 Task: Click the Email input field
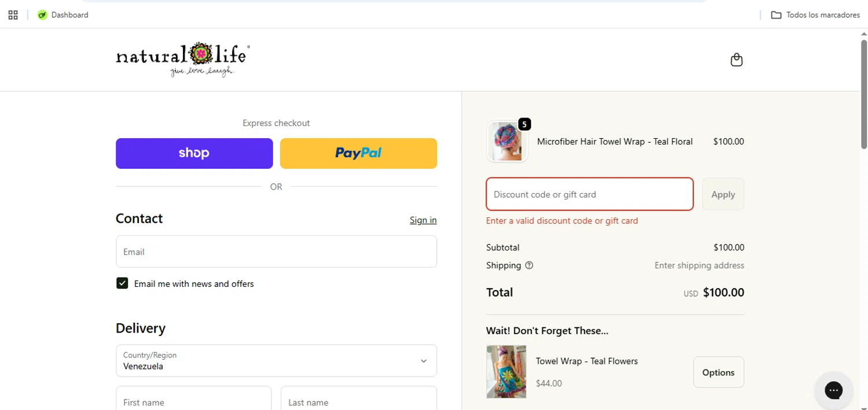click(x=276, y=252)
